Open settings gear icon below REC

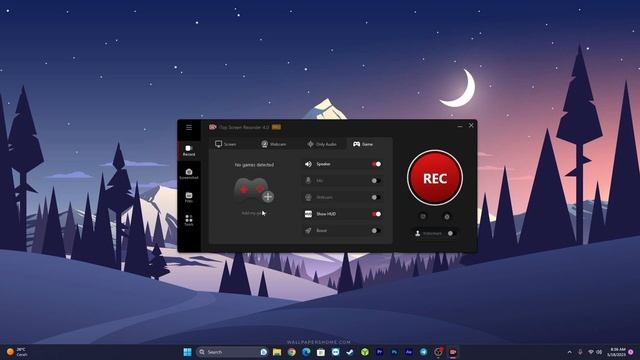447,217
